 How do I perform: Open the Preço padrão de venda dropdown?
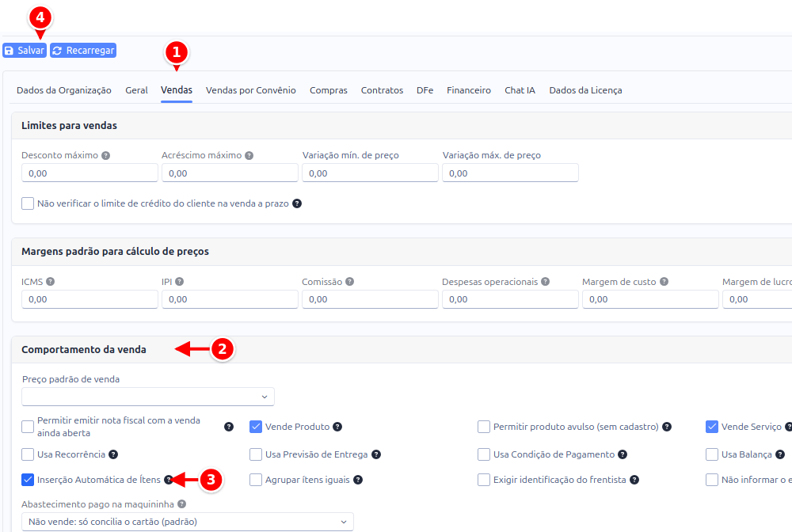pos(148,397)
